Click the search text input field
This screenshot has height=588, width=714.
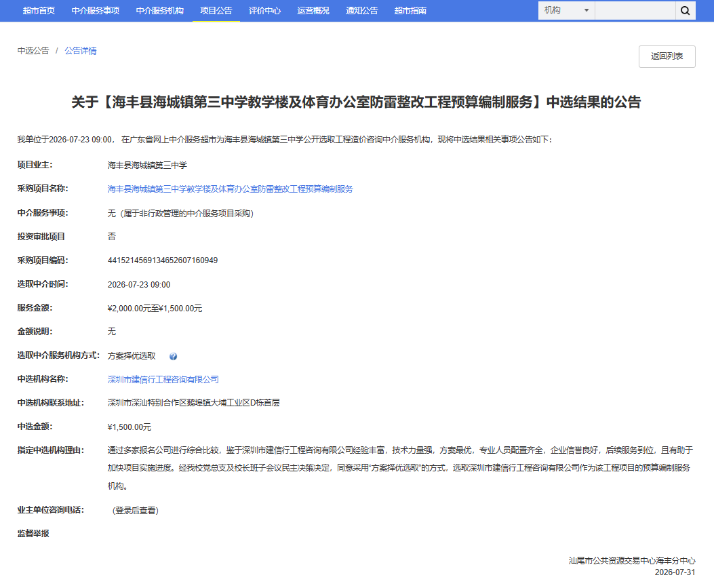tap(635, 10)
